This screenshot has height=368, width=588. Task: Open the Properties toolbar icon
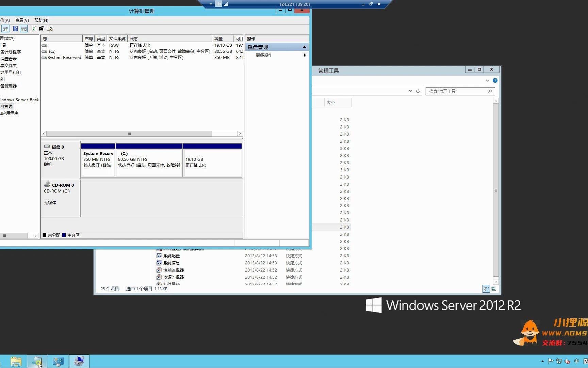point(42,29)
